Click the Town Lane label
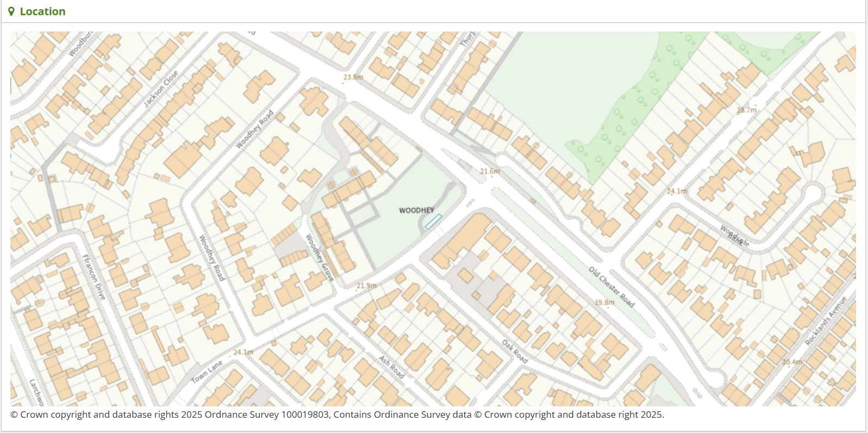 207,372
